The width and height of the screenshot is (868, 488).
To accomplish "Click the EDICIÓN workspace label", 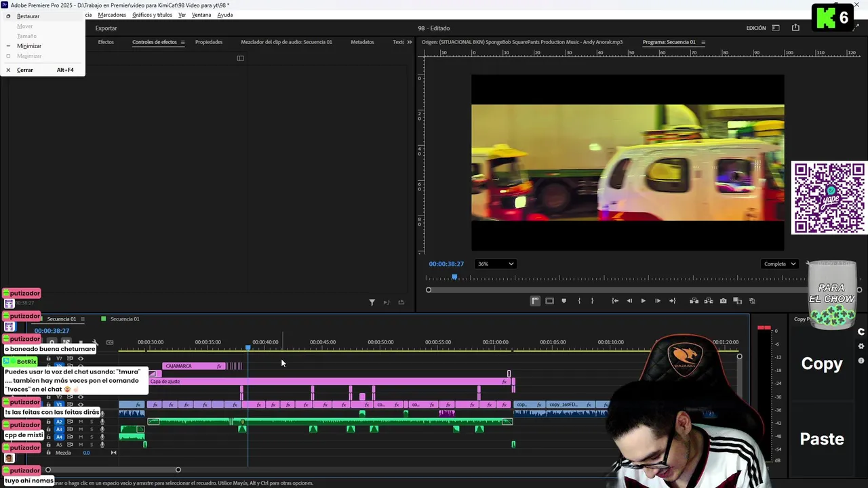I will (756, 28).
